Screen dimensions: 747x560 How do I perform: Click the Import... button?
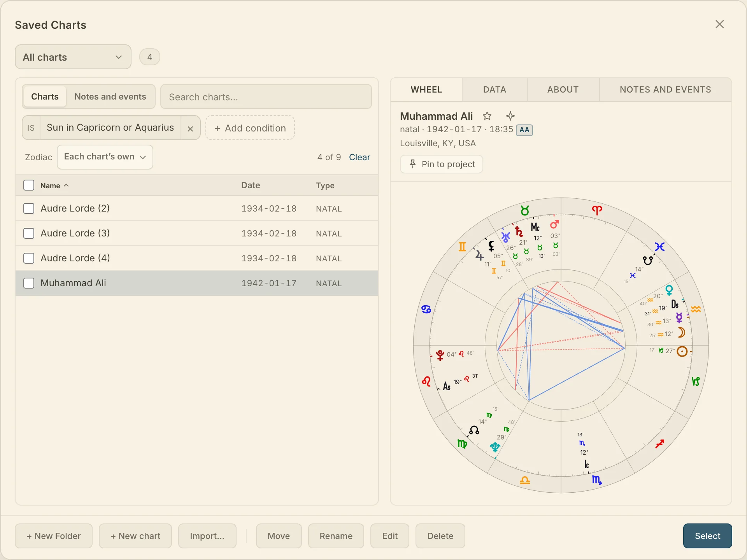tap(207, 536)
